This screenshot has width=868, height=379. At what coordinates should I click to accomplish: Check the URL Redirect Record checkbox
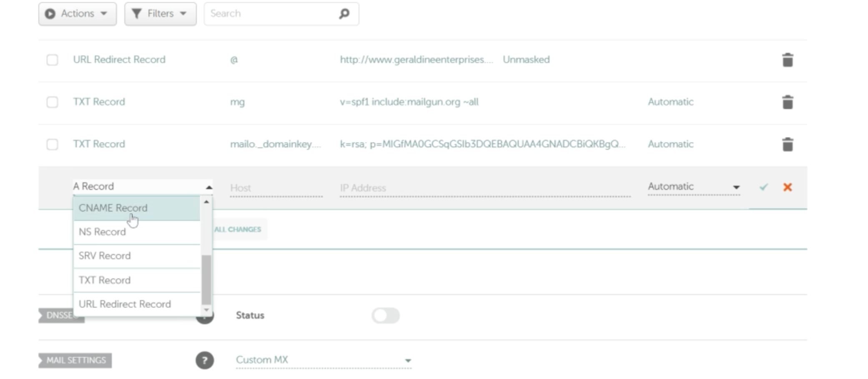click(x=52, y=60)
